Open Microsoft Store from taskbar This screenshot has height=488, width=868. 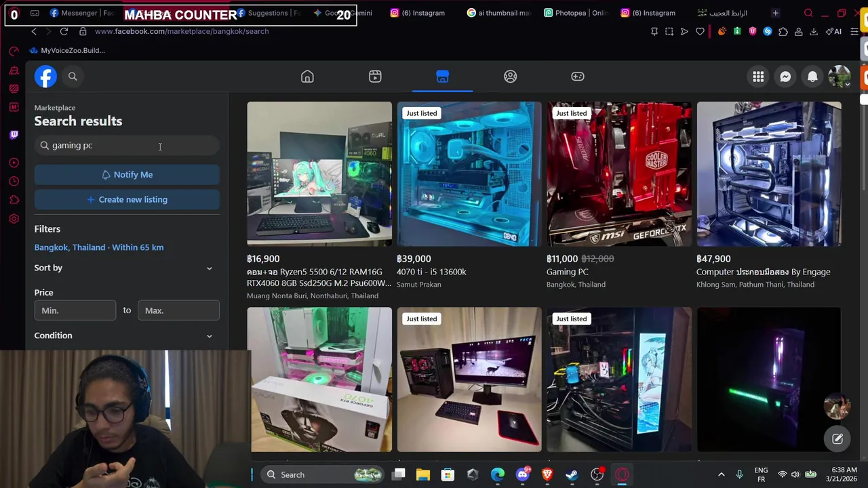448,474
